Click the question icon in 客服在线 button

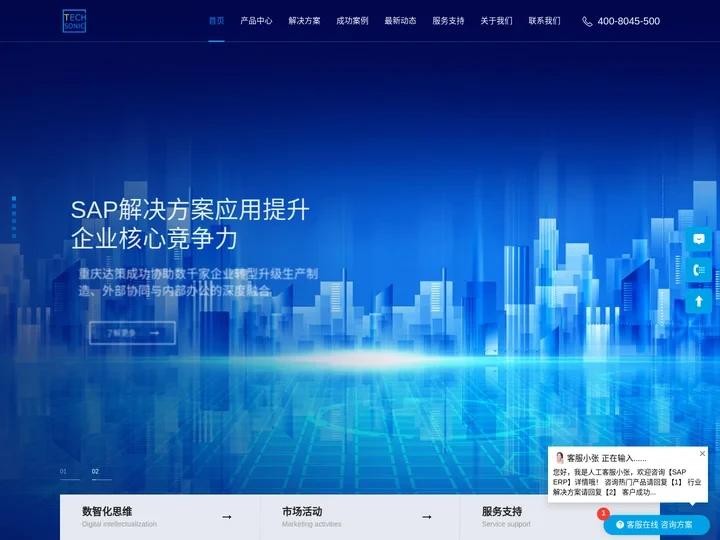pos(620,524)
